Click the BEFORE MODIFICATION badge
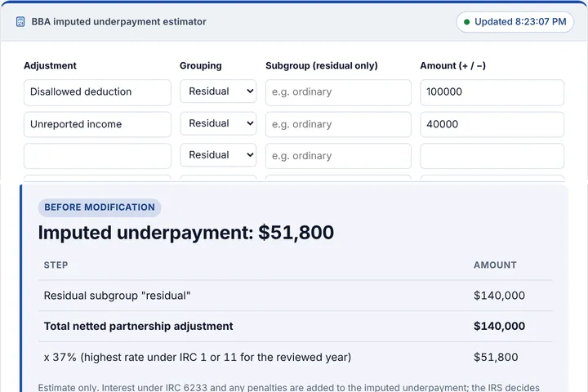This screenshot has width=588, height=392. 100,207
